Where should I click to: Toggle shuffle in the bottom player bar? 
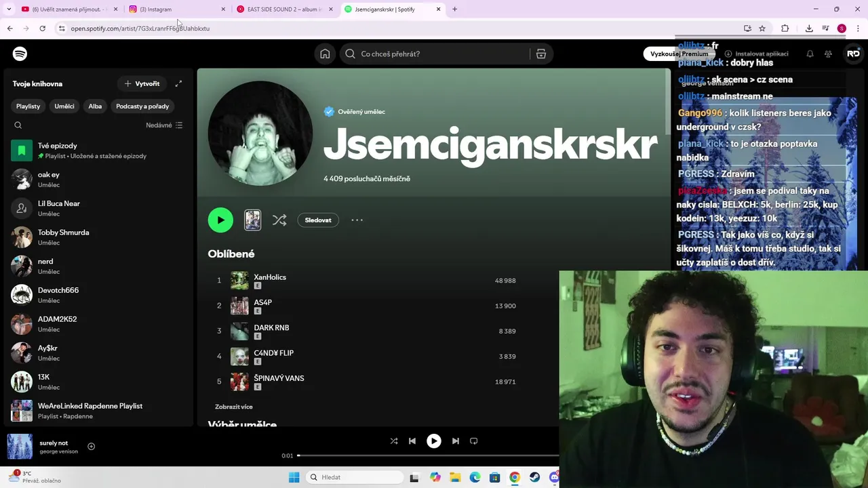[x=394, y=441]
